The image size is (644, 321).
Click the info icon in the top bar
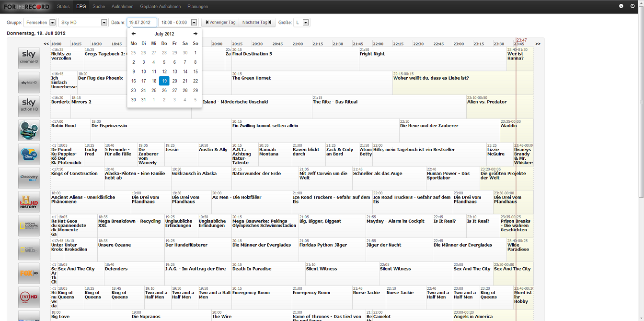tap(621, 6)
